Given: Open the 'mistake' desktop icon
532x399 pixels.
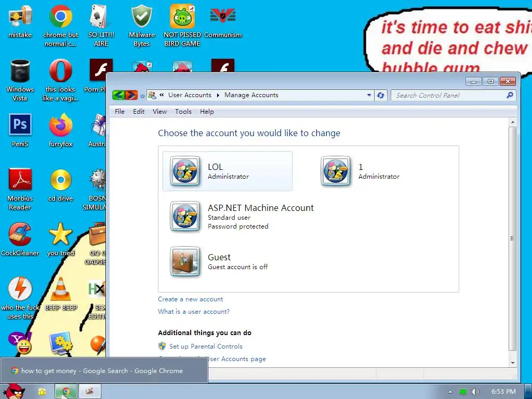Looking at the screenshot, I should click(x=20, y=21).
